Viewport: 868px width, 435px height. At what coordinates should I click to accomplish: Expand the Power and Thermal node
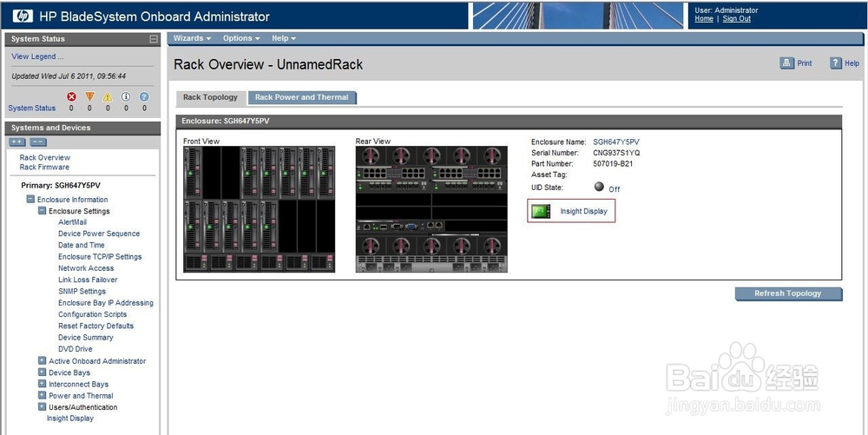pyautogui.click(x=42, y=396)
